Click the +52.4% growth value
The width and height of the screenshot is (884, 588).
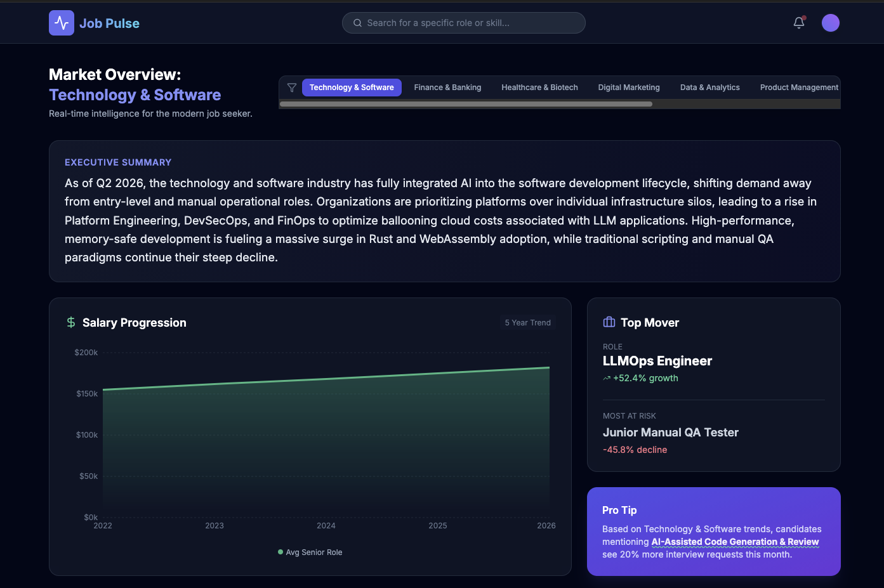pyautogui.click(x=645, y=378)
